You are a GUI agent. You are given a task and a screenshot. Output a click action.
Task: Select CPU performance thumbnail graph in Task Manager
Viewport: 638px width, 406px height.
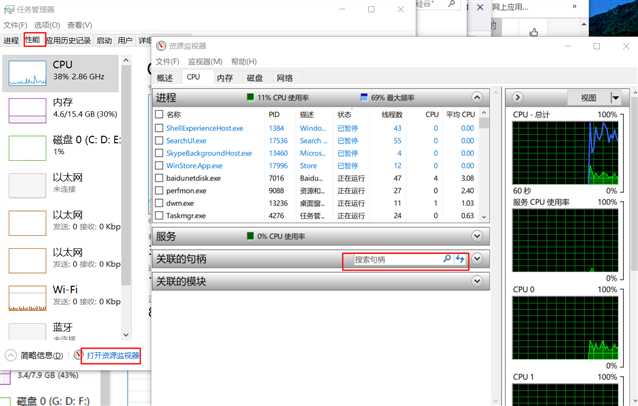tap(28, 73)
